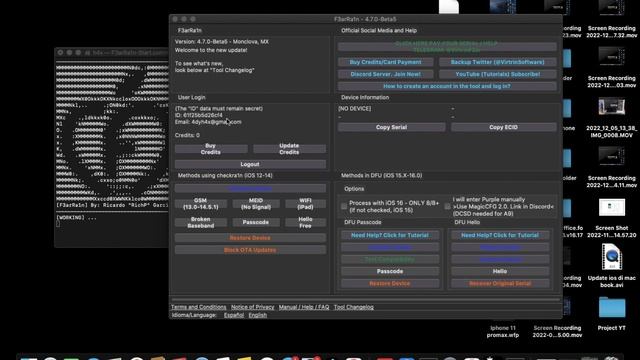This screenshot has width=640, height=360.
Task: Click Broken Baseband button
Action: pyautogui.click(x=200, y=222)
